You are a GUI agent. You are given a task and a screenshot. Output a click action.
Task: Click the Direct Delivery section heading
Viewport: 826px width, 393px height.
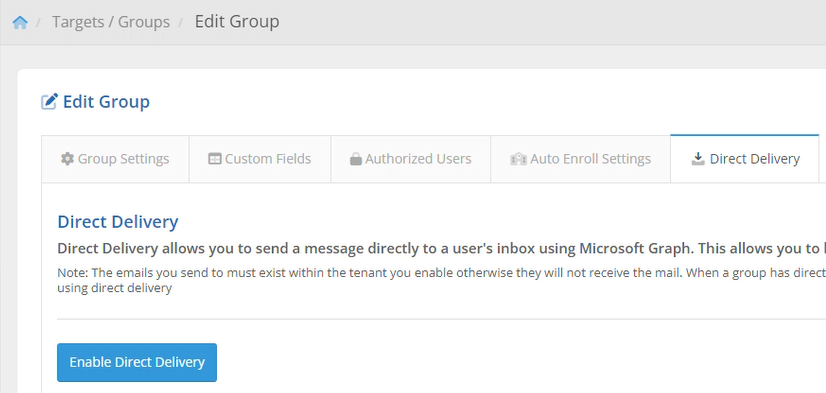pyautogui.click(x=117, y=222)
